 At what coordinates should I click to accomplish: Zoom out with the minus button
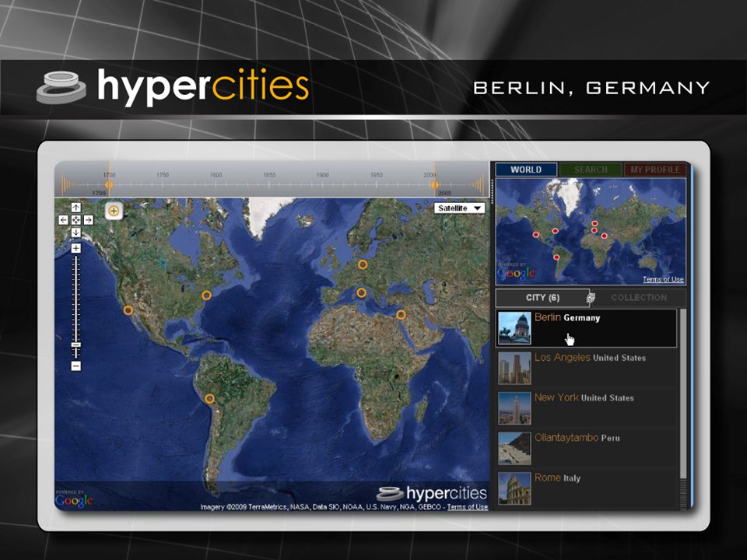pos(75,366)
